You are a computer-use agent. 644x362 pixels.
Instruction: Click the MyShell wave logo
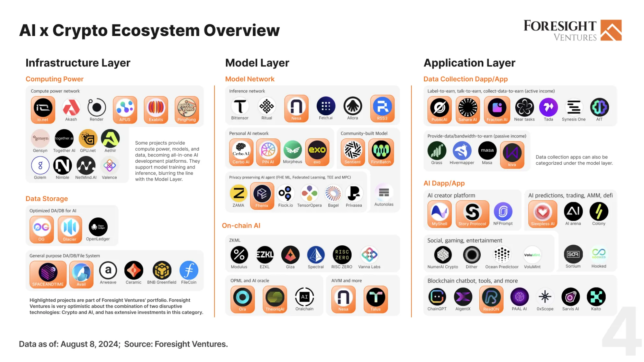click(x=439, y=212)
